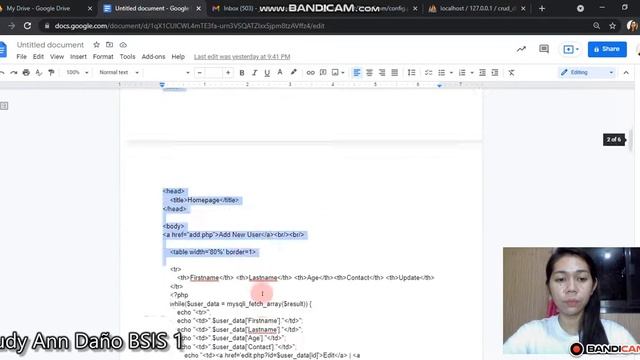Toggle italic formatting
This screenshot has height=360, width=640.
point(254,73)
